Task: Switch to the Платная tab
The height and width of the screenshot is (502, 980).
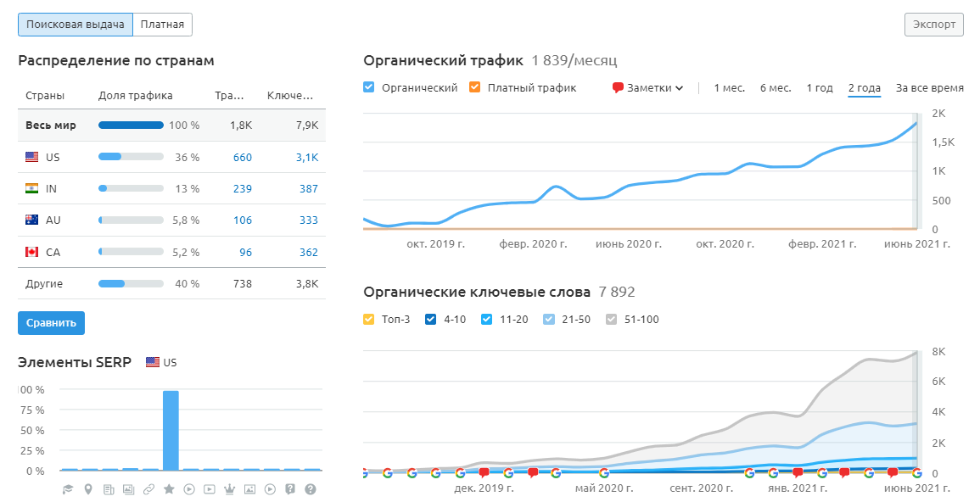Action: click(x=162, y=25)
